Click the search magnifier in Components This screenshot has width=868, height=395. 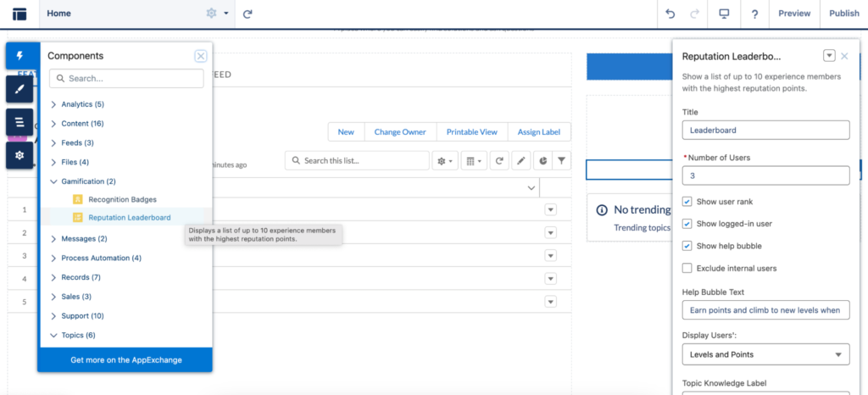click(x=60, y=79)
